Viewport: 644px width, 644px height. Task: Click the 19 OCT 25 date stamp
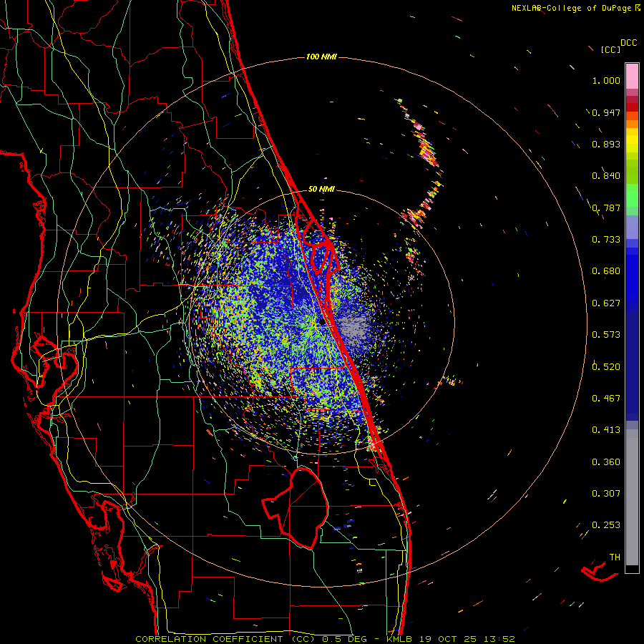(448, 639)
